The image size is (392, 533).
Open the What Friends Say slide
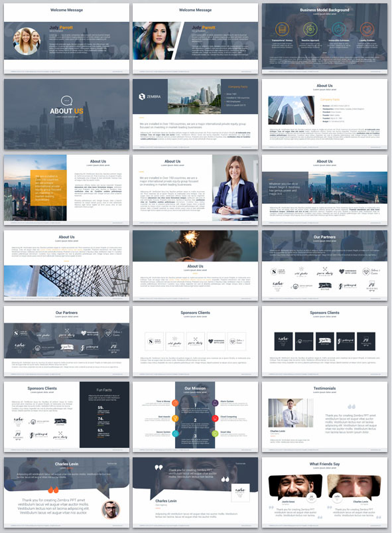point(324,493)
